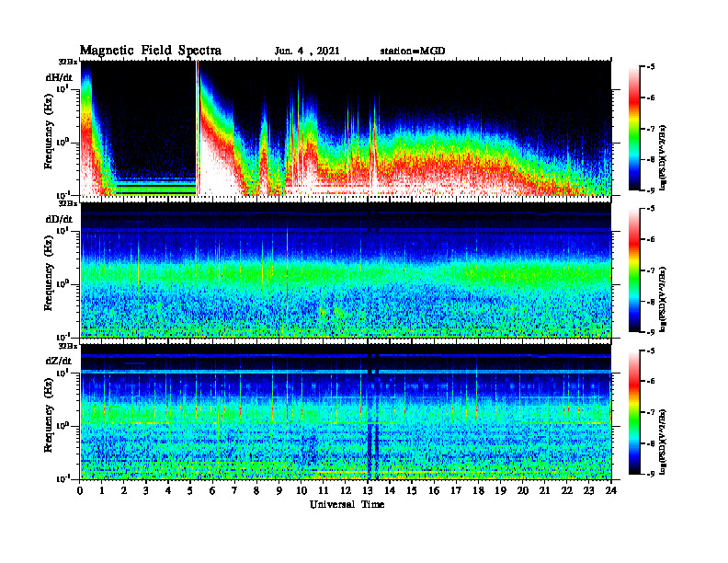
Task: Click hour tick label "5" on the time axis
Action: click(191, 490)
